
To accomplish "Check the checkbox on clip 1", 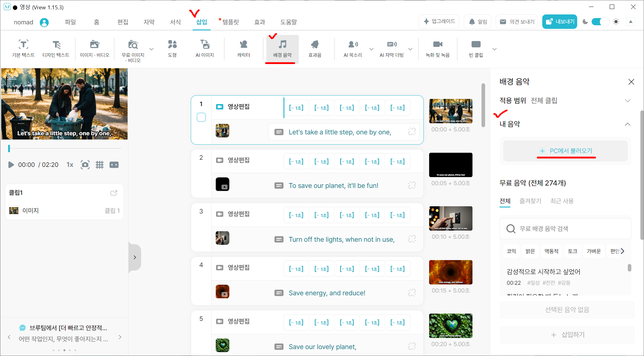I will pyautogui.click(x=201, y=117).
